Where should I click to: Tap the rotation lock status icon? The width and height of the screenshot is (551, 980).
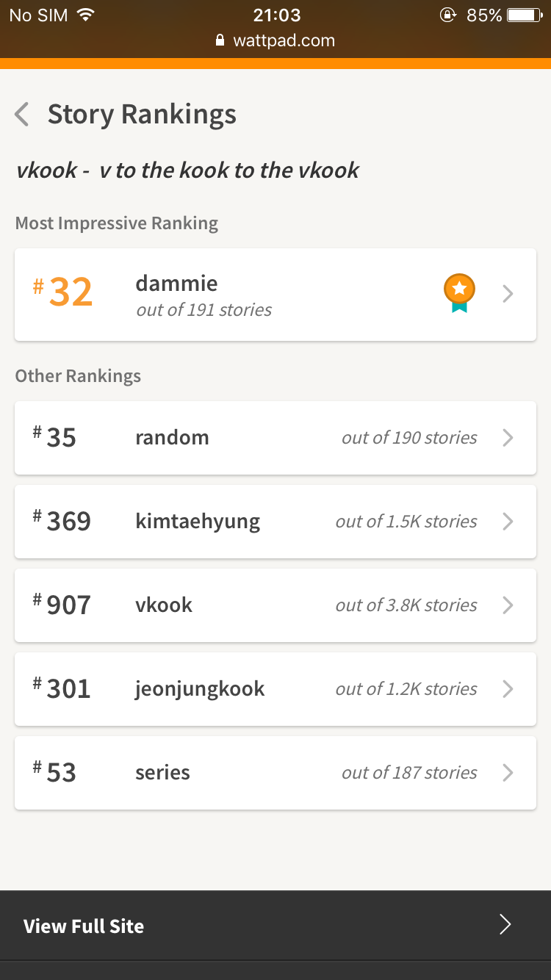[447, 15]
